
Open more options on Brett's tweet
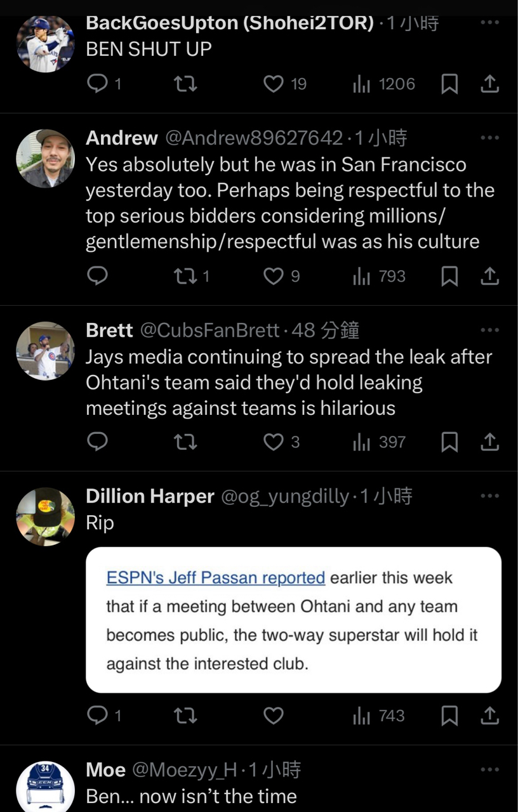489,330
